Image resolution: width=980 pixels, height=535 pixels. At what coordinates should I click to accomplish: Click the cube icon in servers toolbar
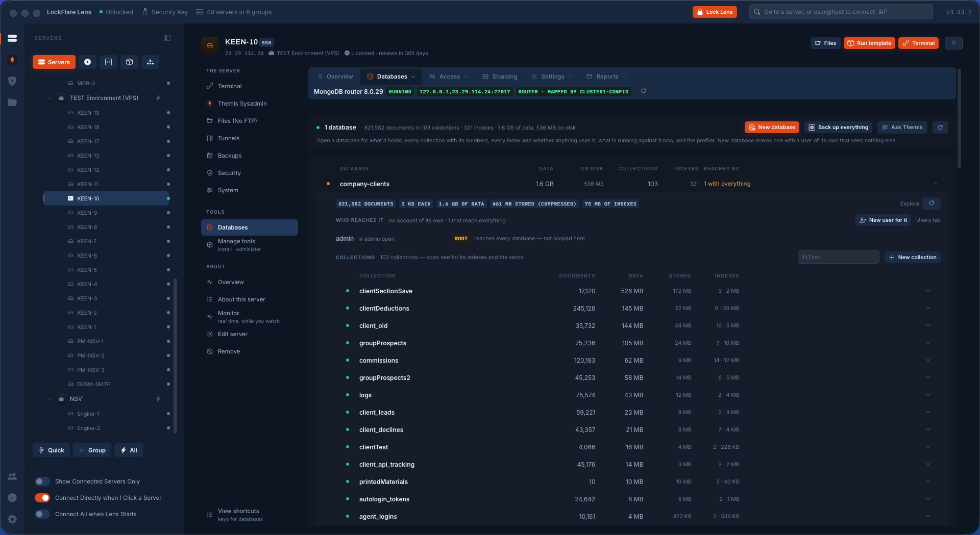click(130, 62)
